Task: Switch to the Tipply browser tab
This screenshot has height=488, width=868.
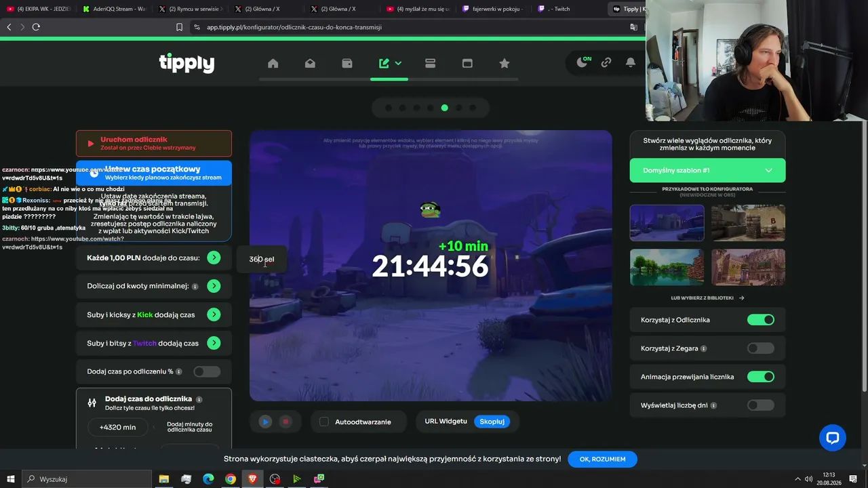Action: (x=627, y=9)
